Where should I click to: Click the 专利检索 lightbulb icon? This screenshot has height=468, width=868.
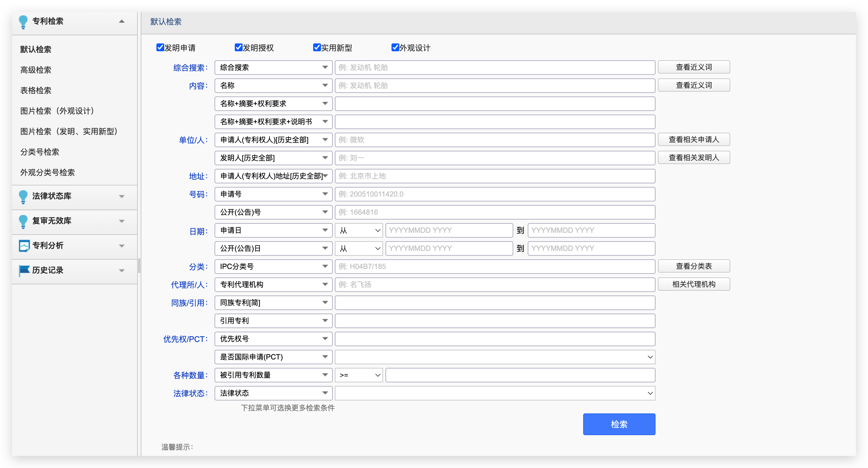pyautogui.click(x=23, y=22)
